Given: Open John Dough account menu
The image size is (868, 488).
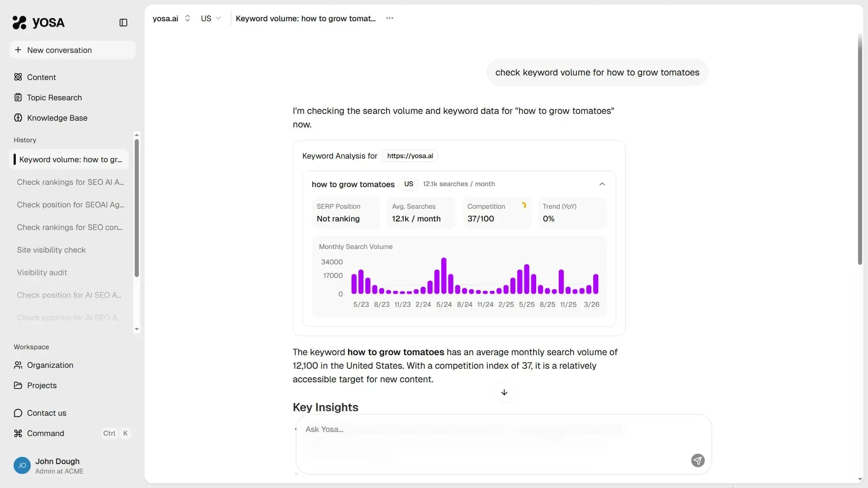Looking at the screenshot, I should (x=72, y=465).
